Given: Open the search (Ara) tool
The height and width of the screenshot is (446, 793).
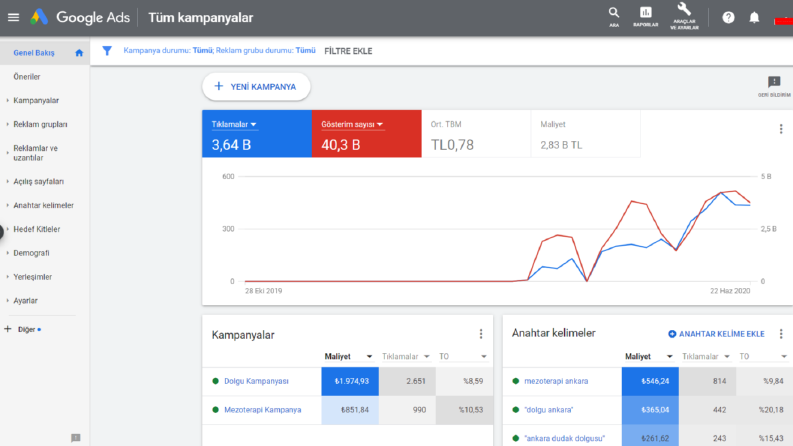Looking at the screenshot, I should 613,17.
